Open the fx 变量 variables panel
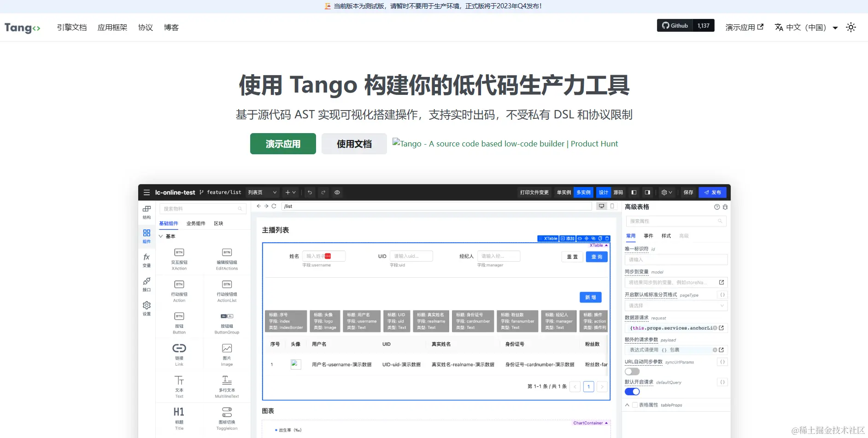 click(147, 260)
